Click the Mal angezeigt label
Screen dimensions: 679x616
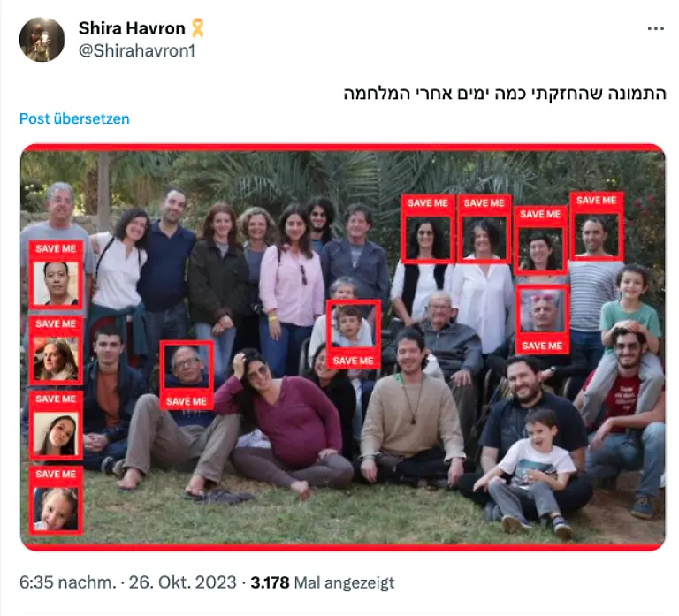(344, 582)
